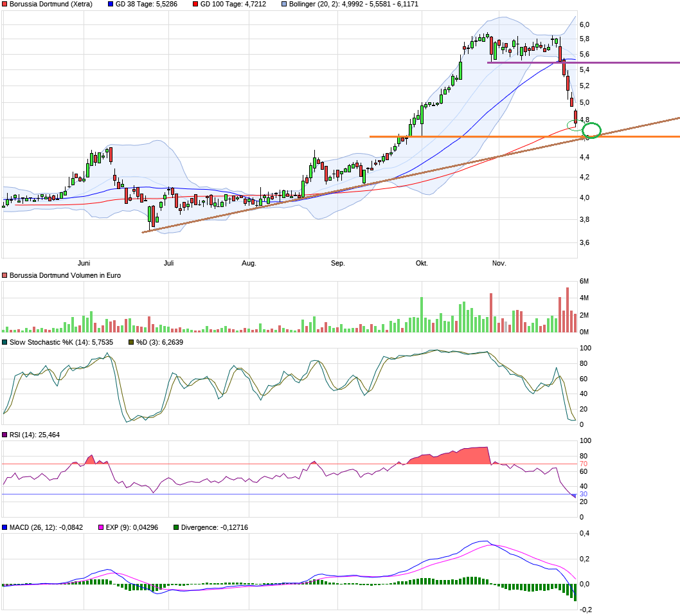Click the tall green volume bar at Okt.
Screen dimensions: 680x616
click(422, 314)
